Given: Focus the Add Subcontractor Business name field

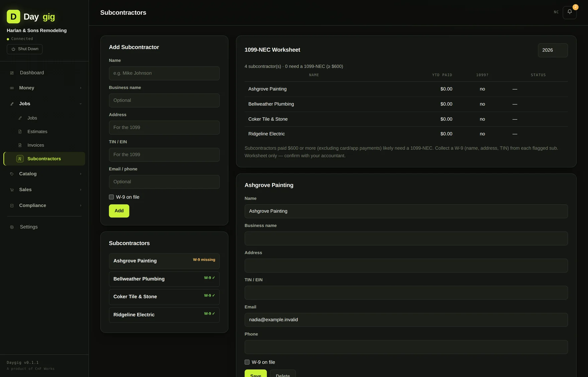Looking at the screenshot, I should click(164, 100).
